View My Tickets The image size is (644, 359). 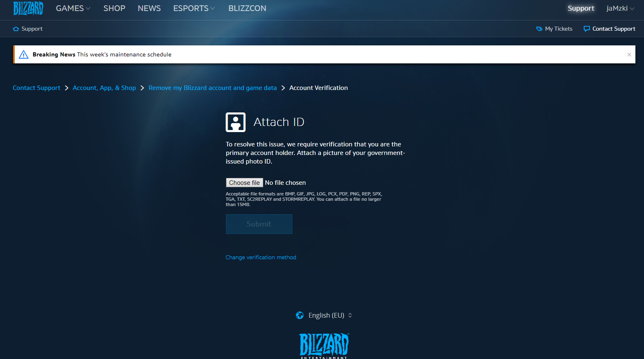558,29
